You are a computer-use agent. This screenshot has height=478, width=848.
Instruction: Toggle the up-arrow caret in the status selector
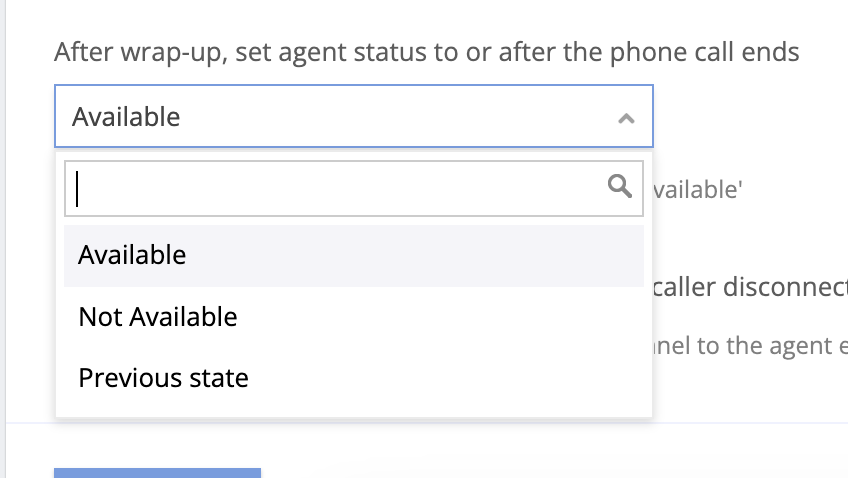(x=626, y=118)
